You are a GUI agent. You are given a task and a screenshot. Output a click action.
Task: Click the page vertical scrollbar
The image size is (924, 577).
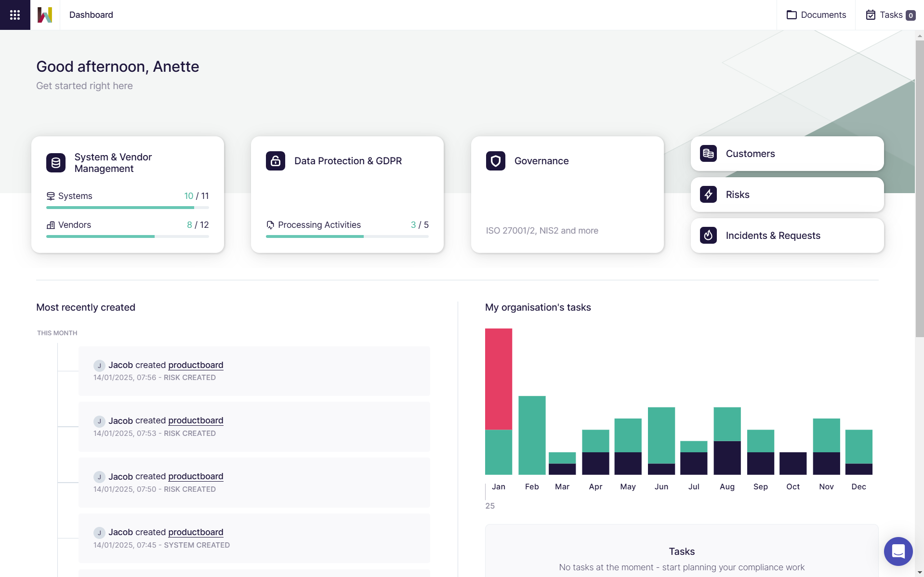[x=920, y=189]
